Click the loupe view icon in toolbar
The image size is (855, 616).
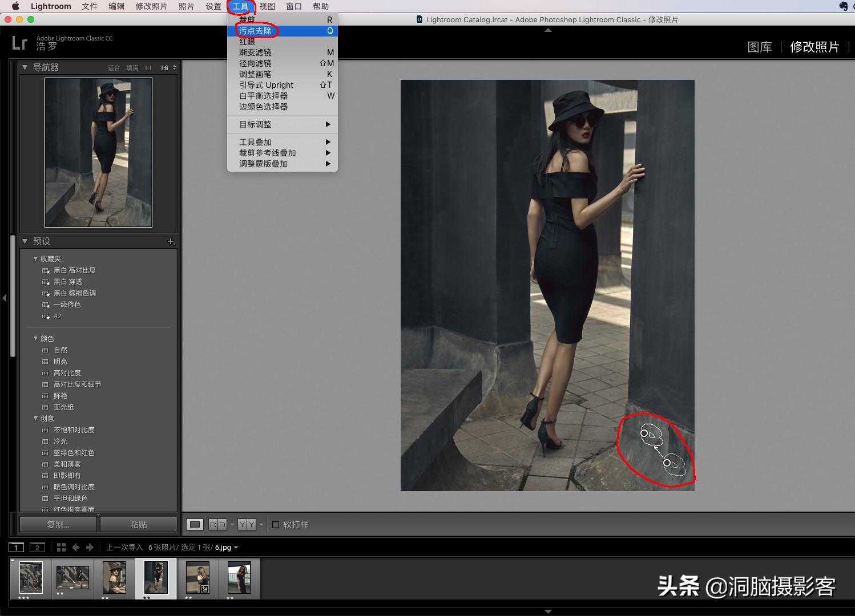click(x=195, y=524)
